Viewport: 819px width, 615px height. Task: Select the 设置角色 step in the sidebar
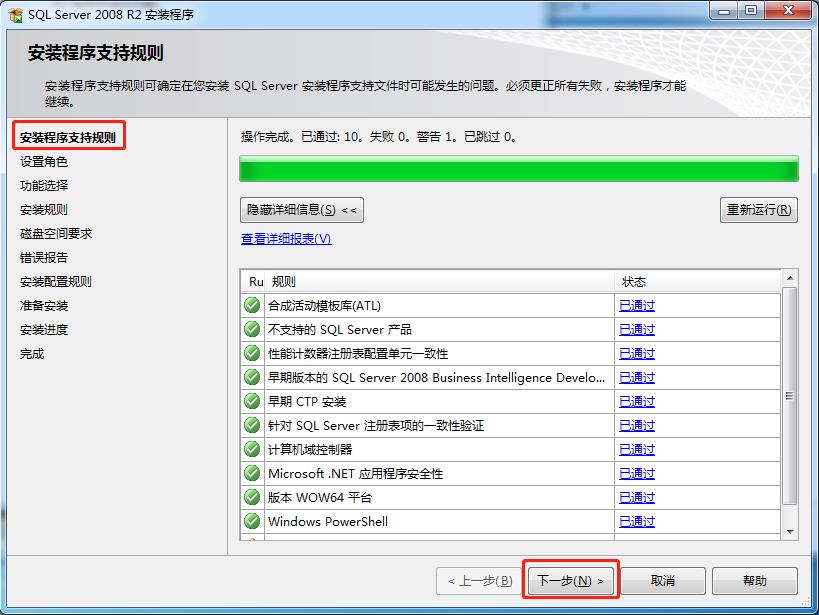coord(44,161)
